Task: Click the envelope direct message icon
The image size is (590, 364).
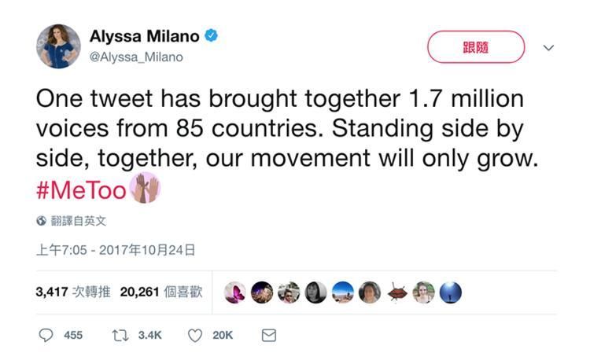Action: (269, 335)
